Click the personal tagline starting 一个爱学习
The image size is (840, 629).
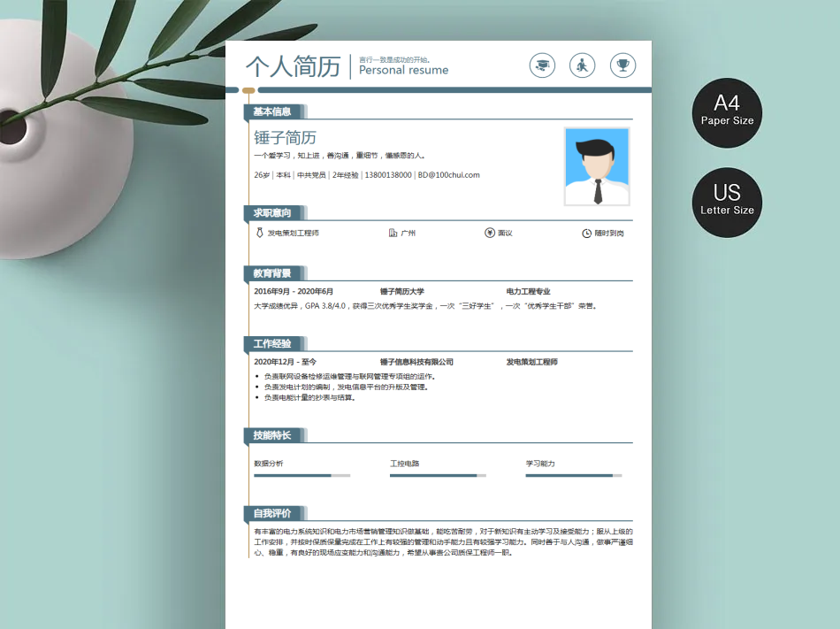340,156
